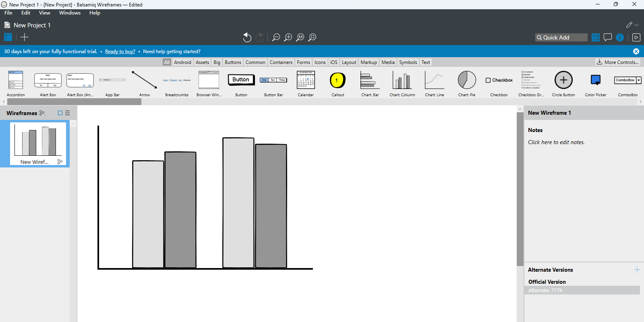Image resolution: width=644 pixels, height=322 pixels.
Task: Filter library by Forms category
Action: tap(303, 62)
